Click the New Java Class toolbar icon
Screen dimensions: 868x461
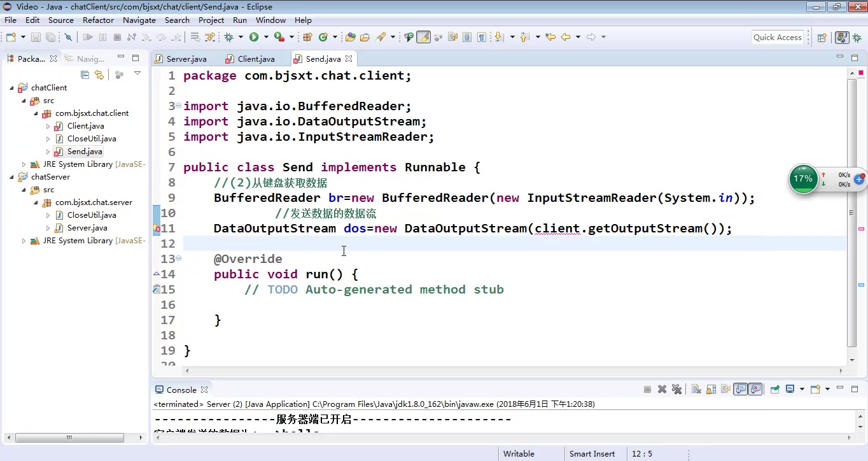[323, 37]
